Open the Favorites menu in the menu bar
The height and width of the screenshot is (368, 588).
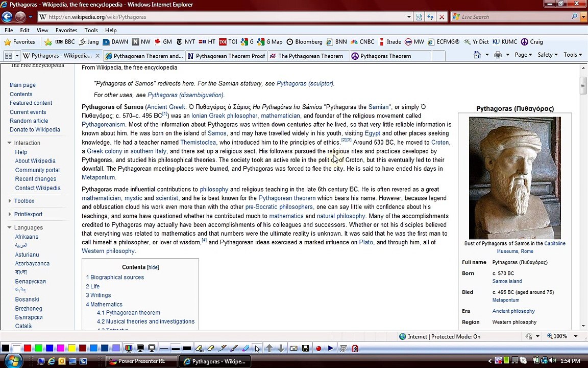[66, 31]
